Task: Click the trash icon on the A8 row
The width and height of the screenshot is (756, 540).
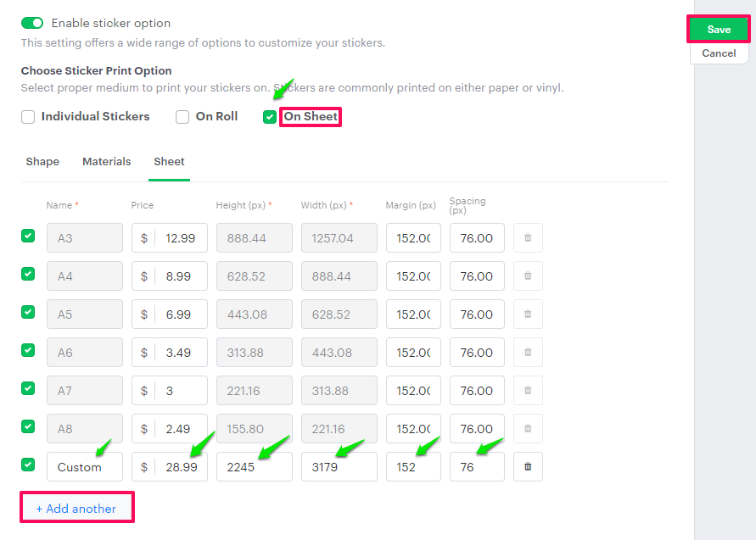Action: click(528, 429)
